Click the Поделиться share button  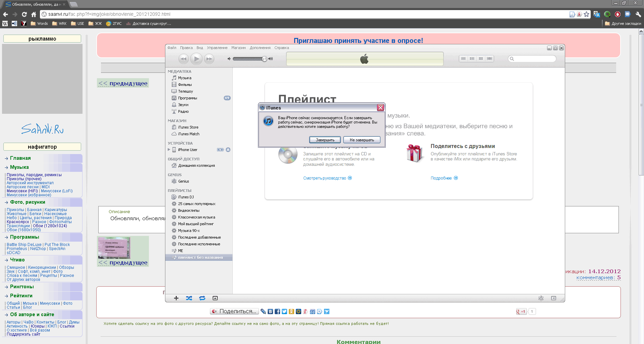pyautogui.click(x=234, y=311)
